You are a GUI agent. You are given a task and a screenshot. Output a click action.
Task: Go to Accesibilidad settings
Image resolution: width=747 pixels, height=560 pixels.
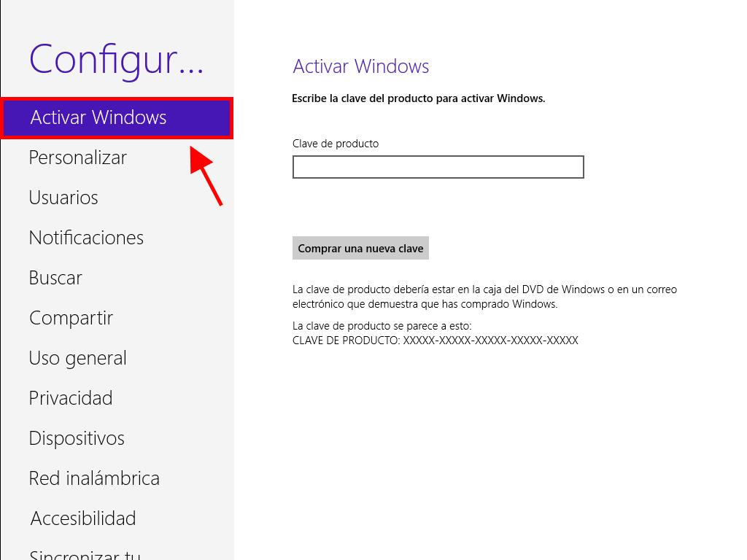tap(83, 518)
